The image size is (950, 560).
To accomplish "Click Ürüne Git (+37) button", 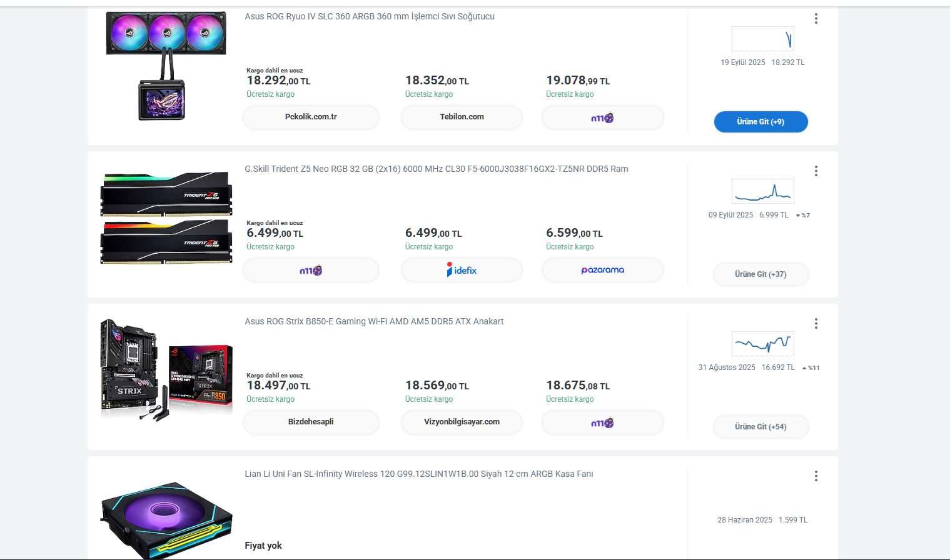I will [x=761, y=274].
